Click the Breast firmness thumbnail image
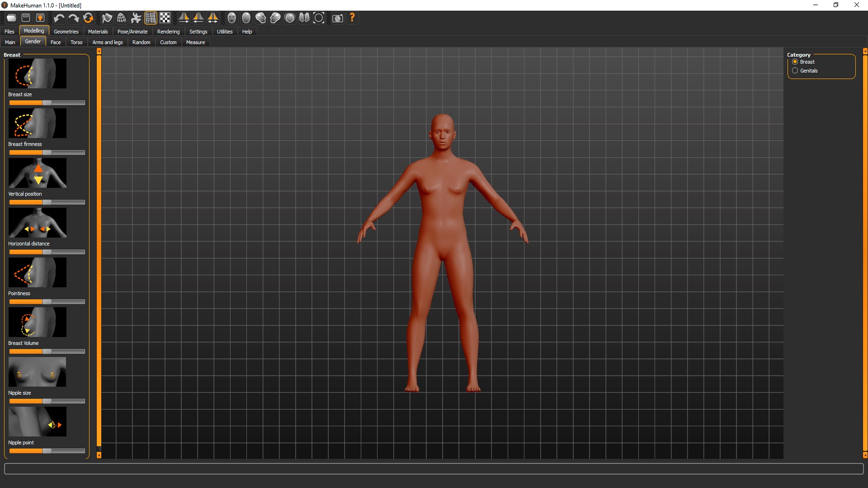 pos(38,123)
